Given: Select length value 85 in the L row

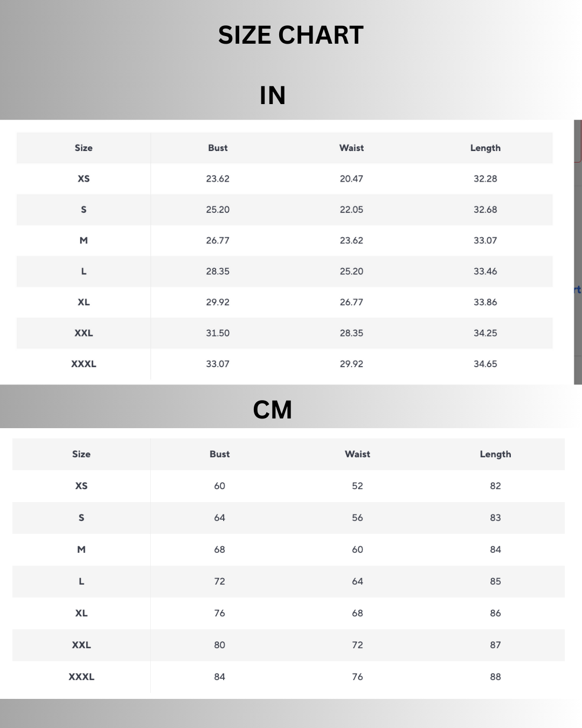Looking at the screenshot, I should click(x=495, y=581).
